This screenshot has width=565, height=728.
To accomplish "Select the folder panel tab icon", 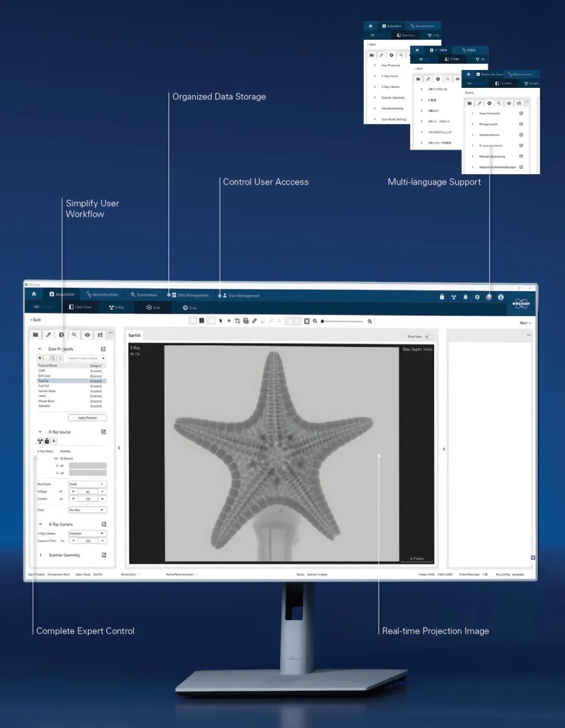I will click(x=36, y=335).
